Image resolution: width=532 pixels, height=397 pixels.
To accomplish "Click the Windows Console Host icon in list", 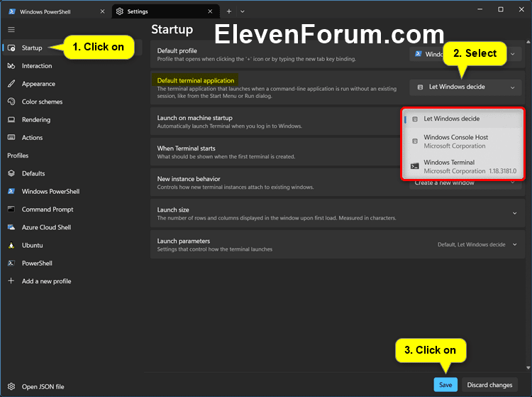I will pos(415,141).
